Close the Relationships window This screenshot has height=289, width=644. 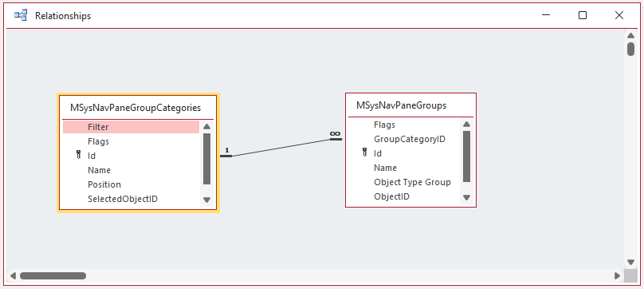[619, 15]
